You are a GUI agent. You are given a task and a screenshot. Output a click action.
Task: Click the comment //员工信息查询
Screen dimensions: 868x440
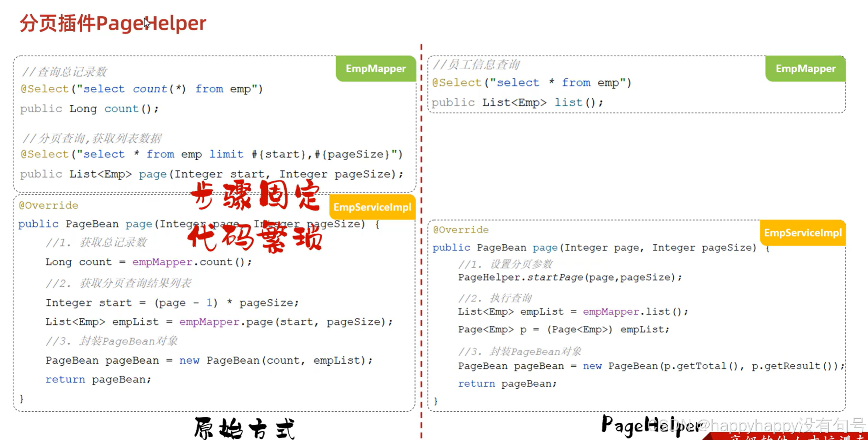(x=476, y=64)
